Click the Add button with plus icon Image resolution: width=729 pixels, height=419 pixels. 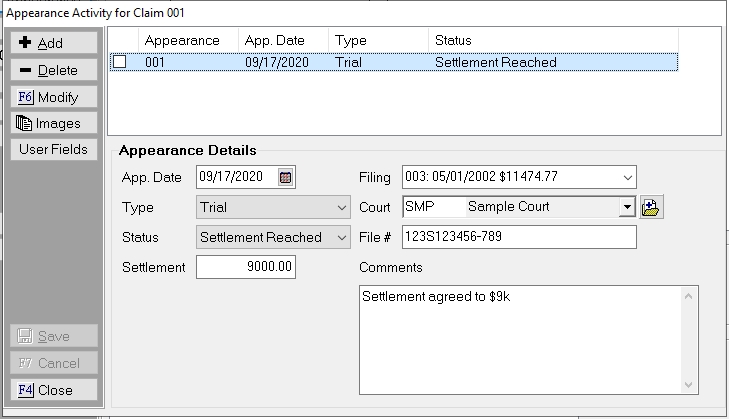click(x=54, y=43)
